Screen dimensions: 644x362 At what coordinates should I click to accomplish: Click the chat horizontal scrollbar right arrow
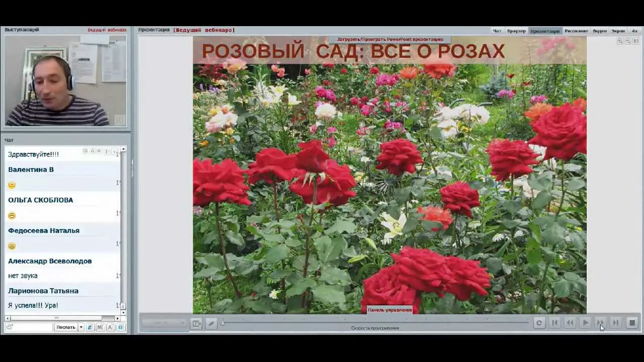(118, 318)
